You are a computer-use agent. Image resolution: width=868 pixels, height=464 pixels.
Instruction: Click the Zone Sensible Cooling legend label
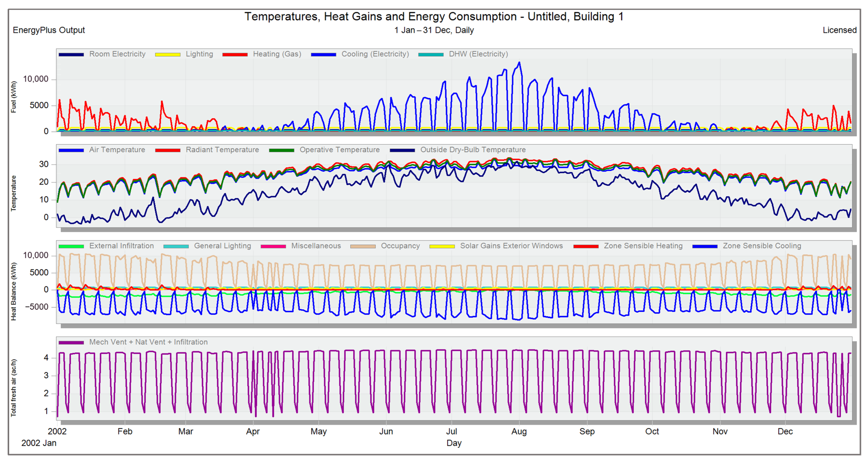coord(762,246)
